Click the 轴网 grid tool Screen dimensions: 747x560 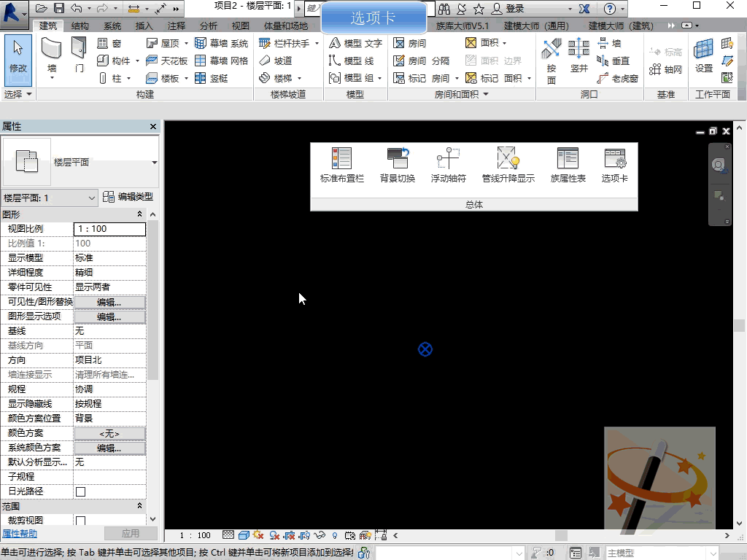[x=665, y=69]
